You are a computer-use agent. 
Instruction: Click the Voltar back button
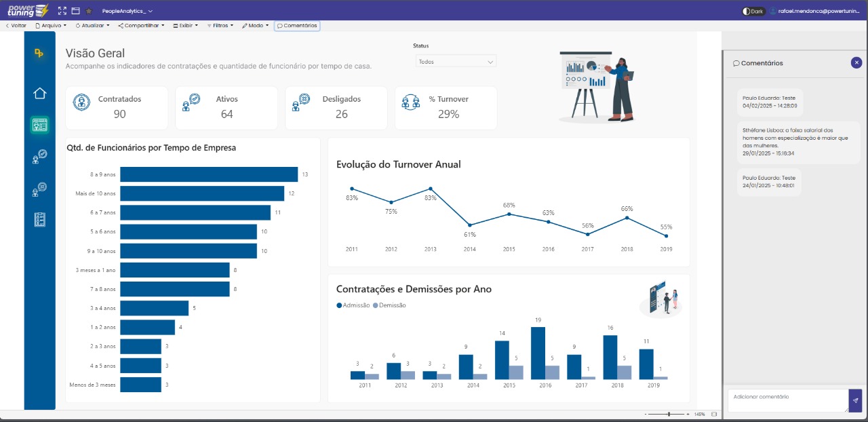(x=16, y=25)
